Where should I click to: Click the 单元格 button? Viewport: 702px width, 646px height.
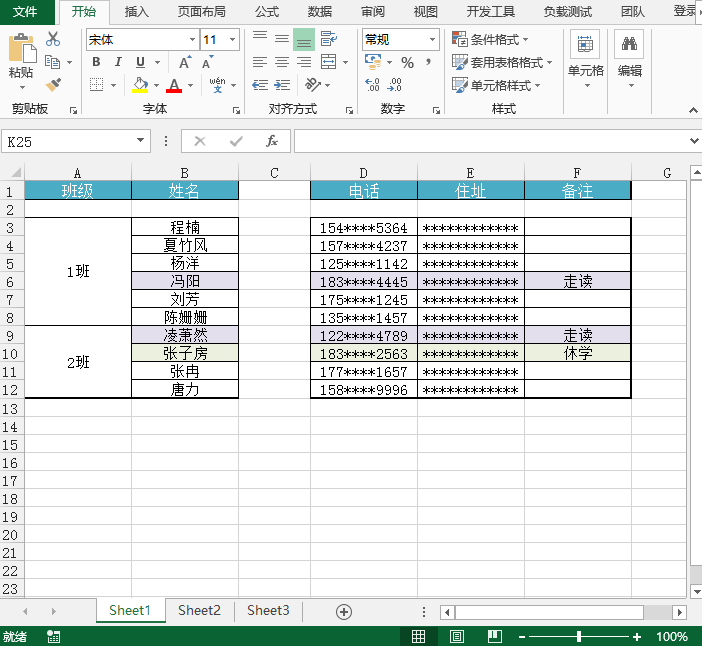(586, 59)
